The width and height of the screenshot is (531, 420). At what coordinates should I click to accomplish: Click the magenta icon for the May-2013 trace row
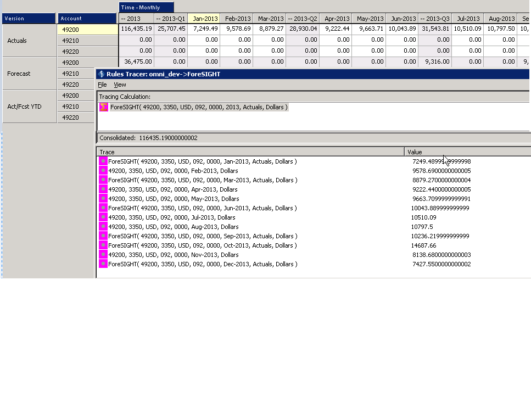103,199
